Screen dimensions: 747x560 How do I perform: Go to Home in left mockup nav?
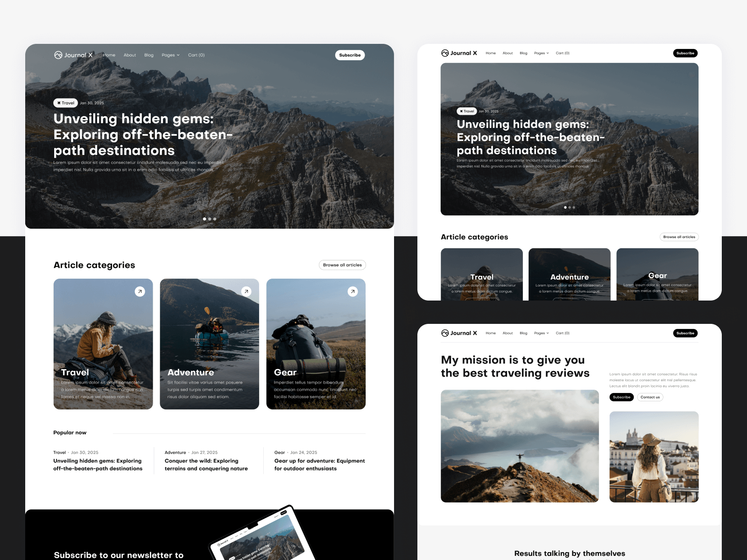pos(109,55)
